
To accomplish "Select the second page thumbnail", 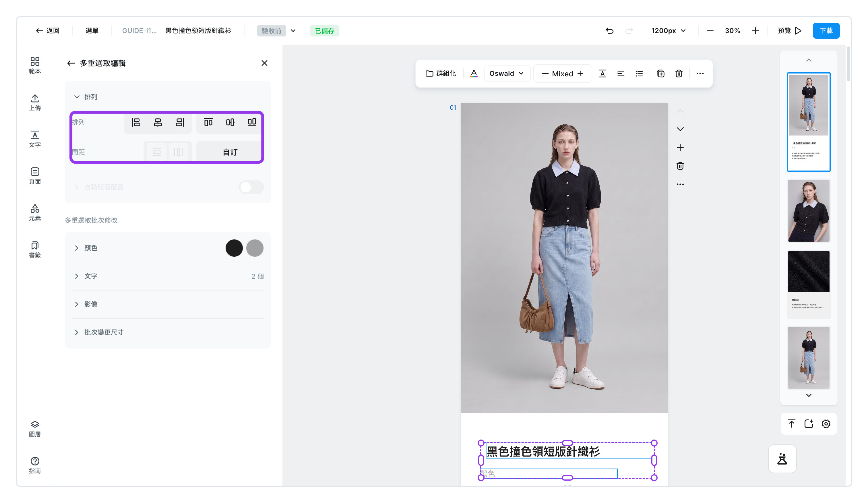I will pyautogui.click(x=809, y=211).
